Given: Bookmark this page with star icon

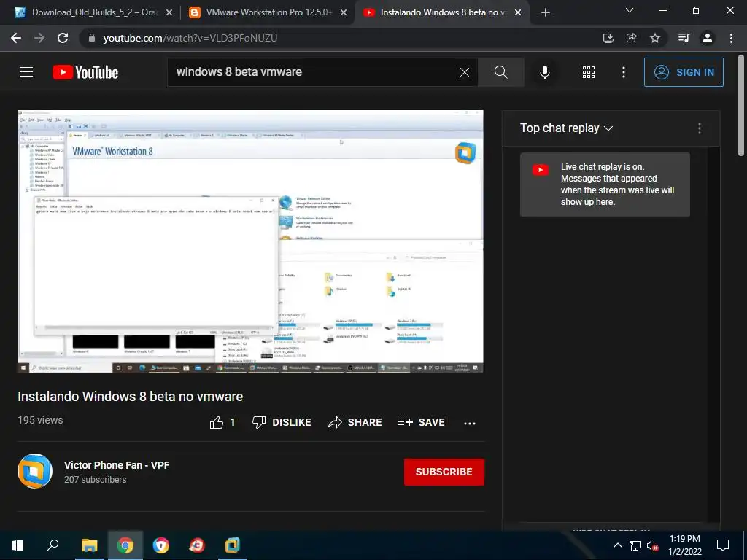Looking at the screenshot, I should [x=655, y=38].
